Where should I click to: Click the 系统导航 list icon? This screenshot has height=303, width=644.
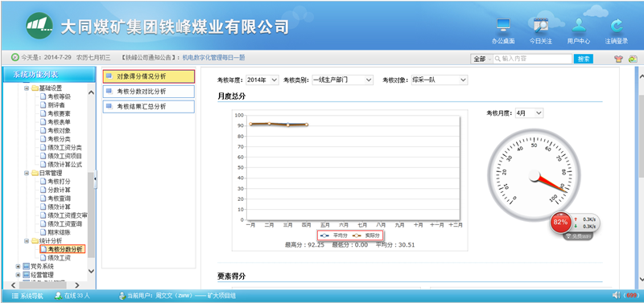(x=14, y=296)
